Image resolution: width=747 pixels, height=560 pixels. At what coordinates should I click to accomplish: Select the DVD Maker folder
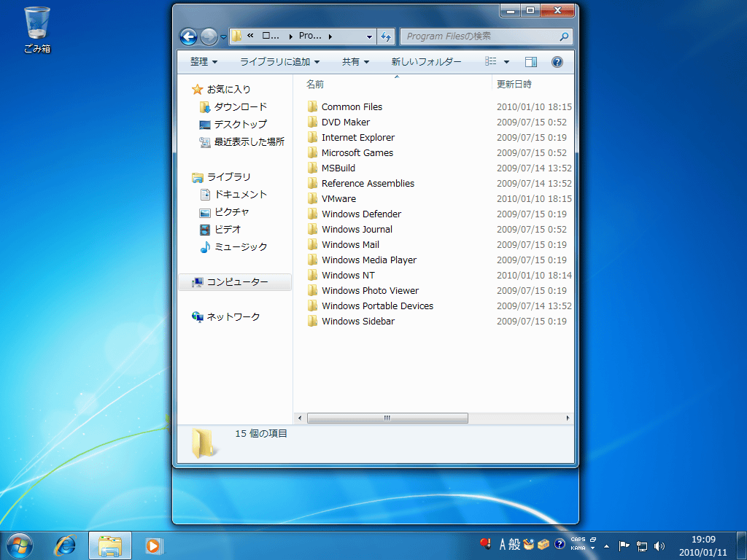(x=338, y=122)
